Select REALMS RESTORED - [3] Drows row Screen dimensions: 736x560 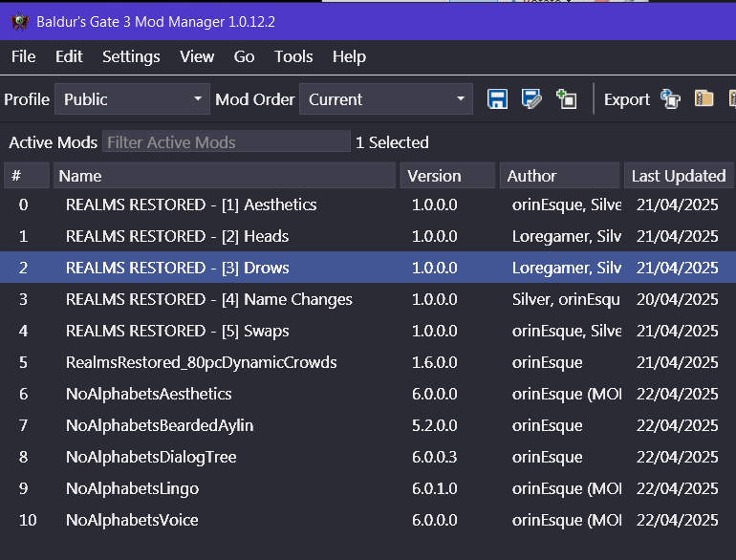(x=368, y=268)
